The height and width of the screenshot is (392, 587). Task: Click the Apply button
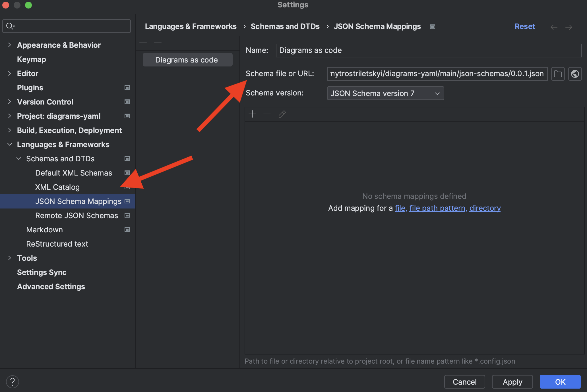[512, 382]
